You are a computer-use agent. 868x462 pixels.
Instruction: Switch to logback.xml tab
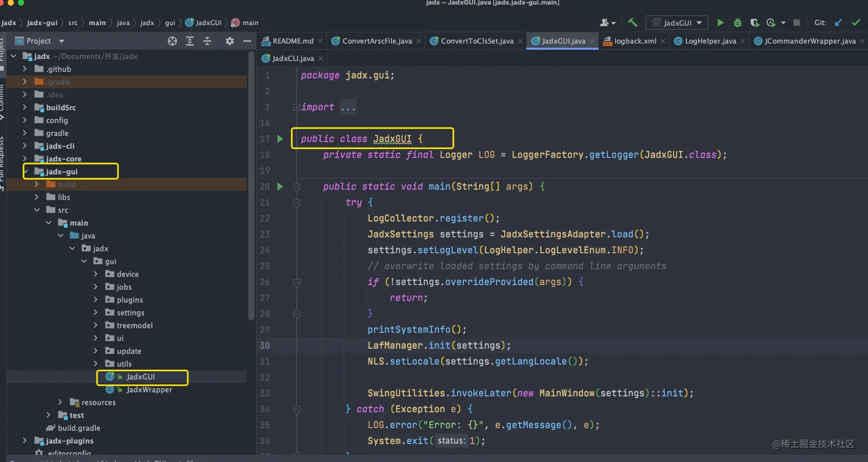click(635, 41)
